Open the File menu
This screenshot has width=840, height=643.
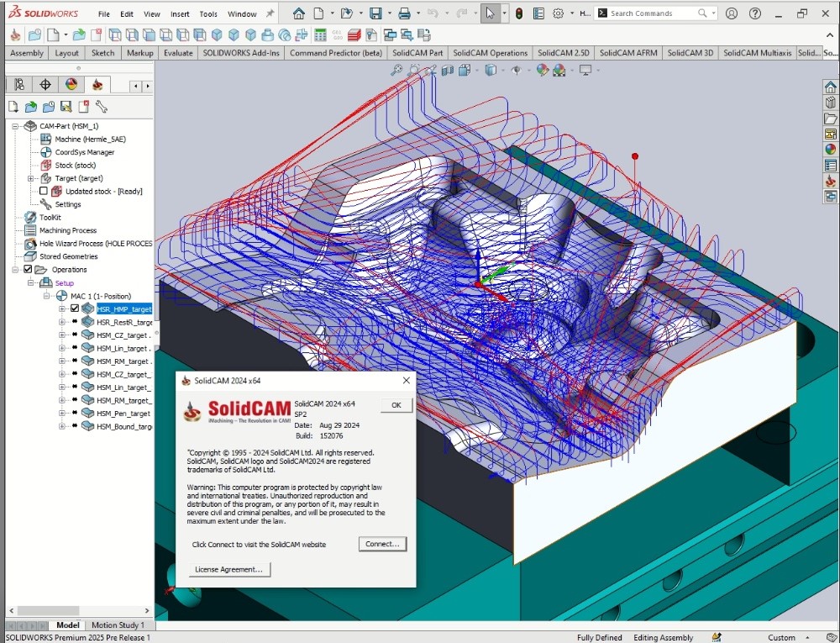(x=104, y=14)
